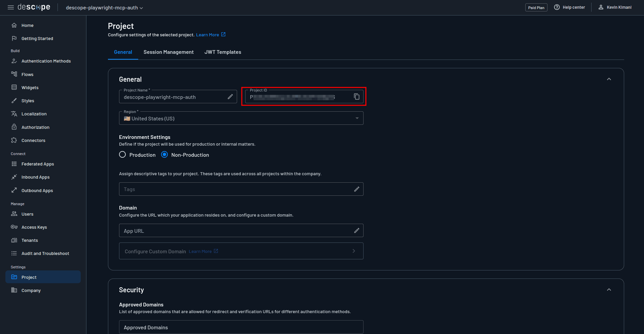This screenshot has width=644, height=334.
Task: Open the Widgets panel
Action: (x=30, y=87)
